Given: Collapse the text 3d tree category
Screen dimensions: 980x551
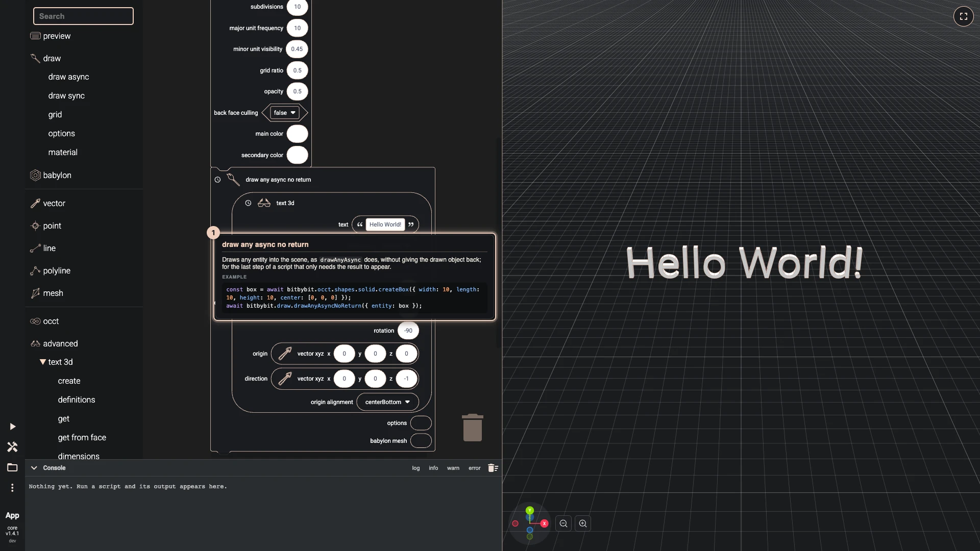Looking at the screenshot, I should (x=43, y=362).
